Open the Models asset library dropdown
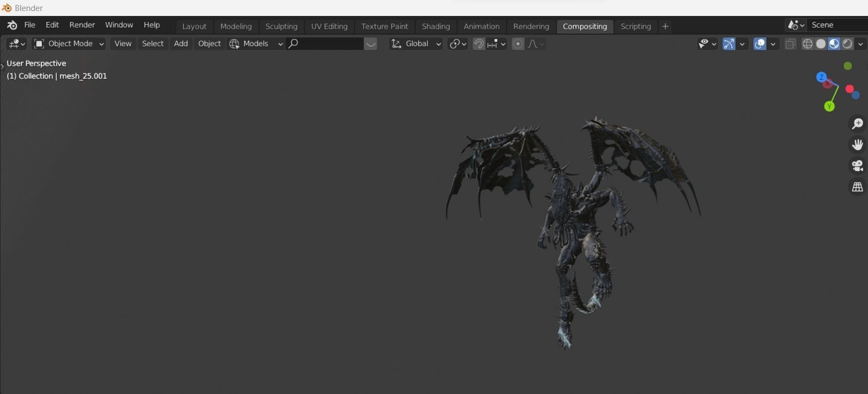The width and height of the screenshot is (868, 394). coord(256,43)
